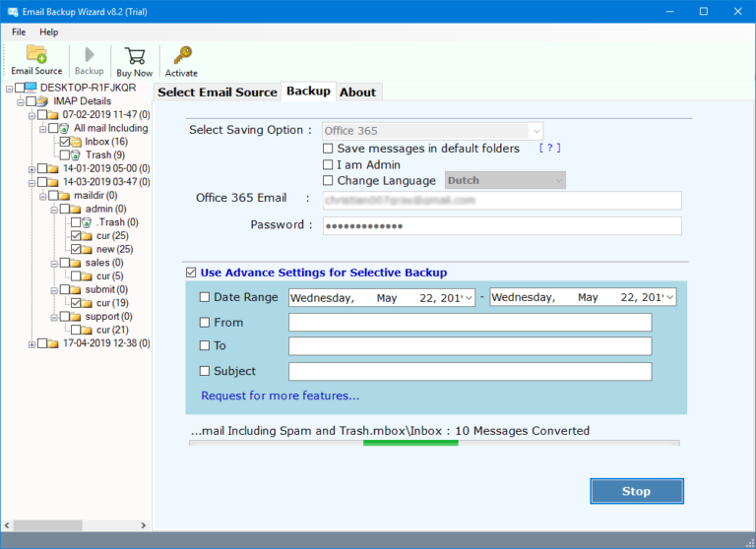Click the Password input field
The width and height of the screenshot is (756, 549).
click(502, 226)
